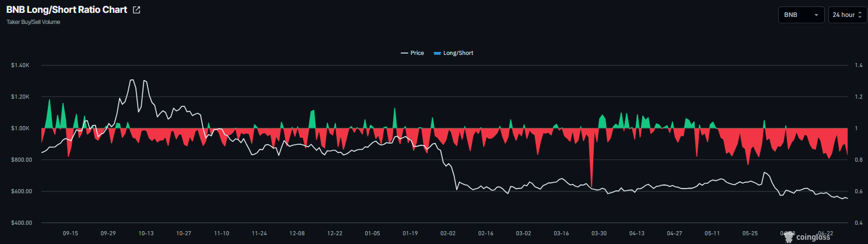The height and width of the screenshot is (244, 868).
Task: Click the 03-02 date axis label
Action: tap(523, 233)
